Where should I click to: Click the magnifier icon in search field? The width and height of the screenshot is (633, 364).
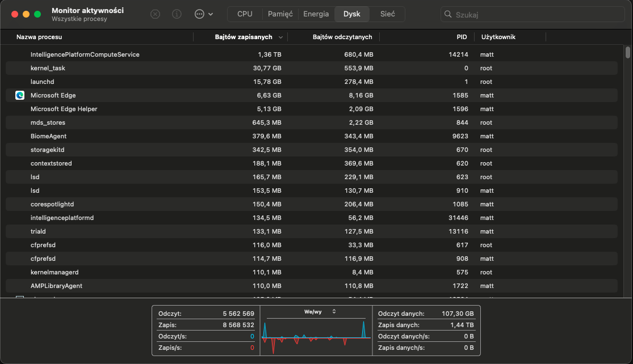click(x=448, y=14)
